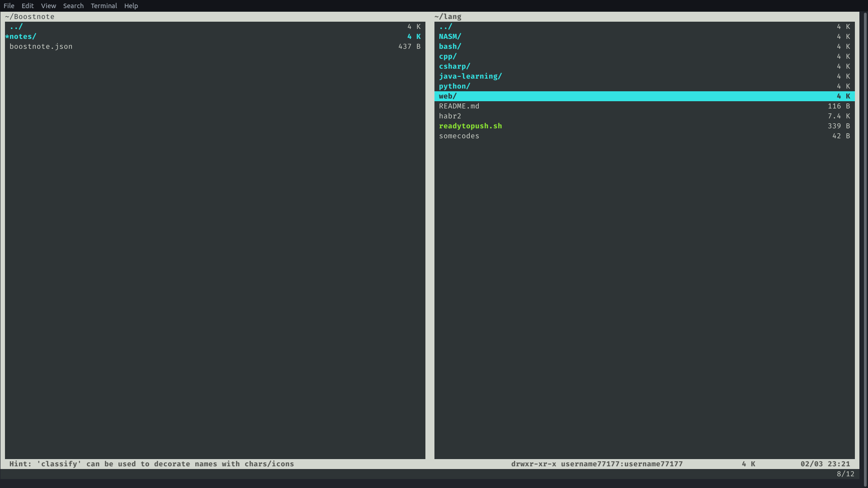Open the Terminal menu
The width and height of the screenshot is (868, 488).
(104, 6)
